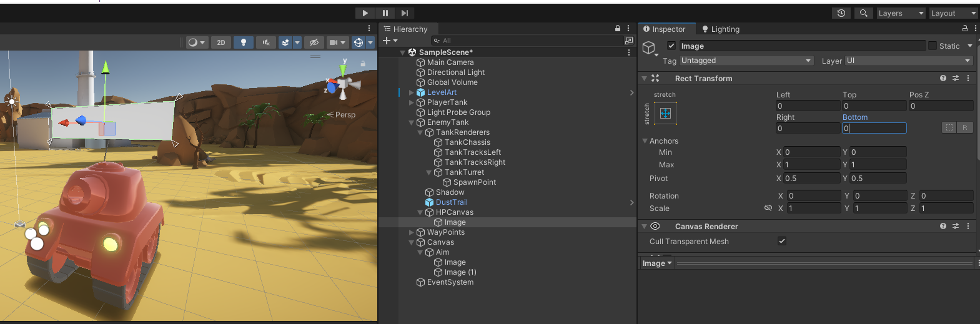Toggle the Inspector lock icon
Image resolution: width=980 pixels, height=324 pixels.
coord(965,29)
